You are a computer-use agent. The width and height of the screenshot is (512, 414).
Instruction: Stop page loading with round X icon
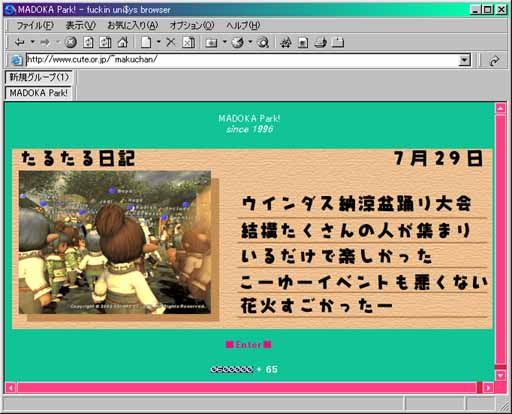click(x=70, y=42)
